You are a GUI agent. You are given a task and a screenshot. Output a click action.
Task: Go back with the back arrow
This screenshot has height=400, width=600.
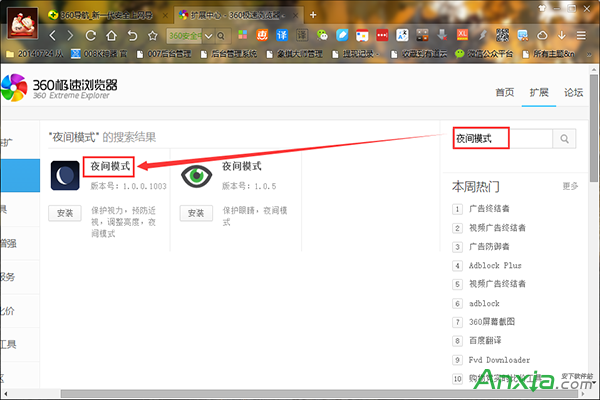[53, 36]
